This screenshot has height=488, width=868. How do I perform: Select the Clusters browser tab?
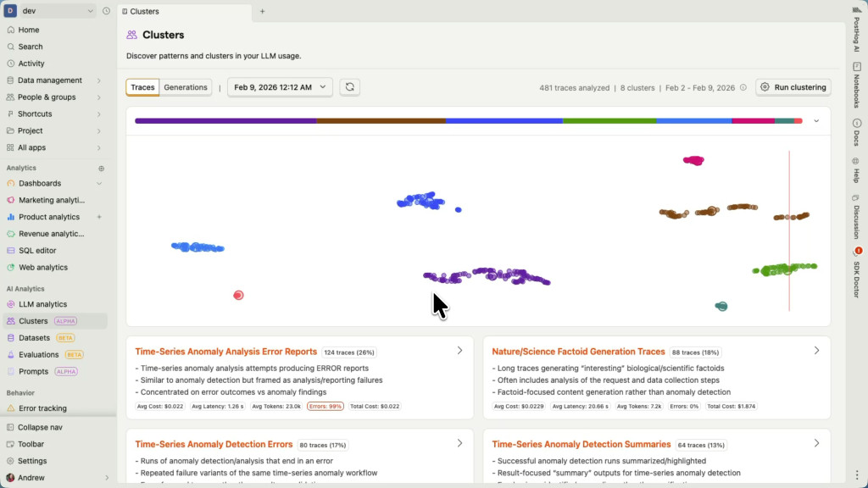point(185,11)
